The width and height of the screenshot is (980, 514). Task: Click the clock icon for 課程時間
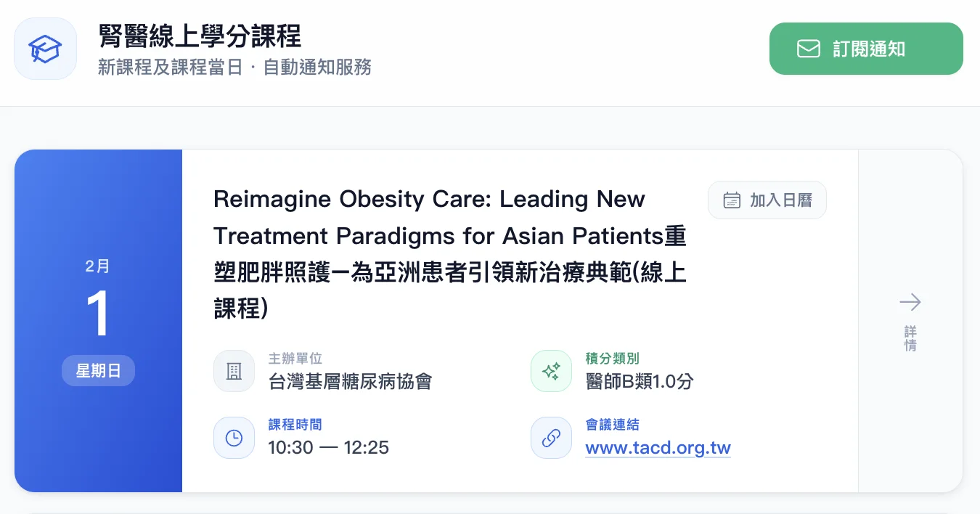(234, 437)
